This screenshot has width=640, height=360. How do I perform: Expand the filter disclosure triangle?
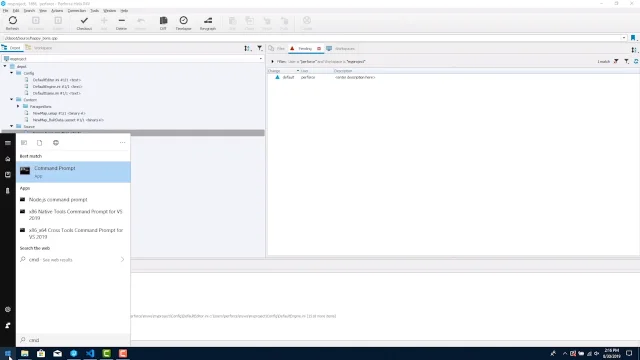(272, 62)
